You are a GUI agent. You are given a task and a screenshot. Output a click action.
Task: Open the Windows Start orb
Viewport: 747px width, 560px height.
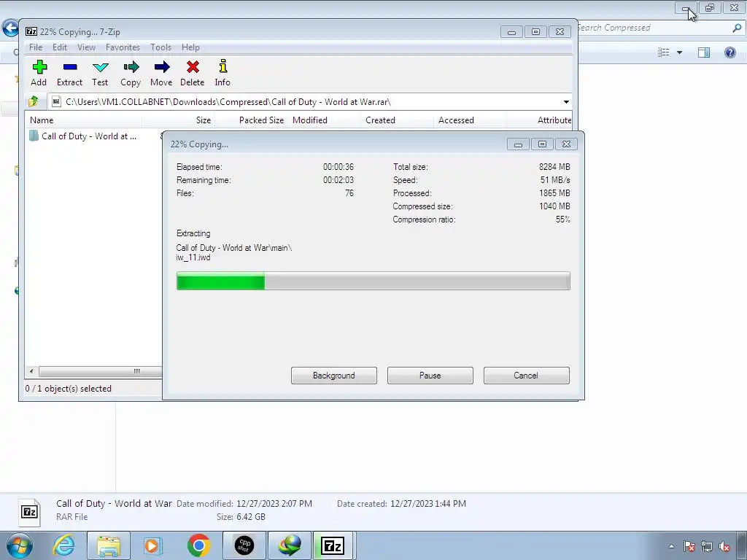tap(20, 545)
